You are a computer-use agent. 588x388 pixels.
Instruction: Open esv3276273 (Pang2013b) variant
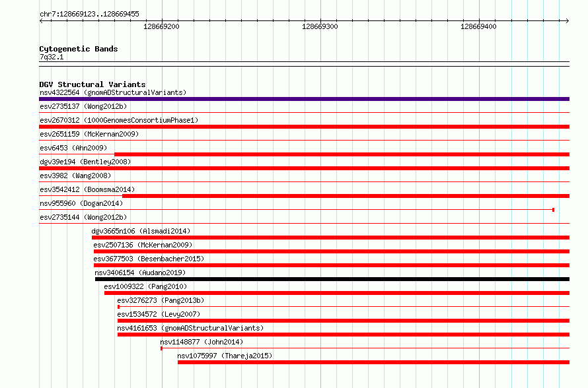(x=161, y=300)
